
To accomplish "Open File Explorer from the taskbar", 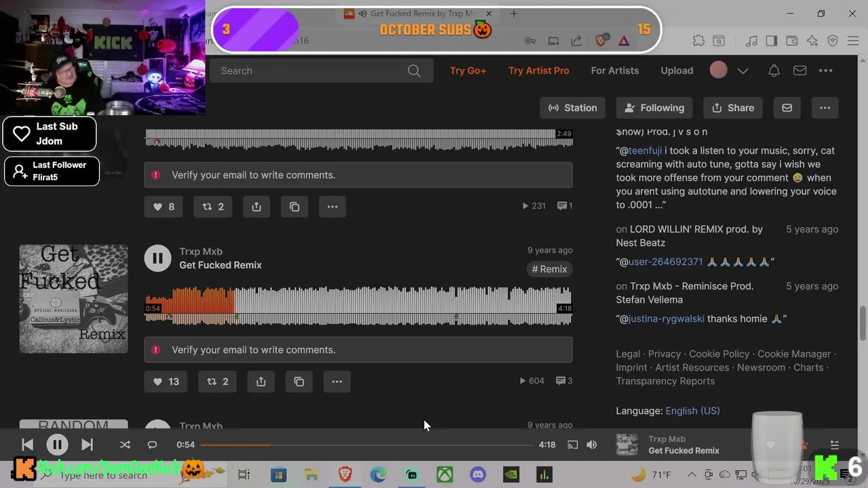I will coord(311,475).
